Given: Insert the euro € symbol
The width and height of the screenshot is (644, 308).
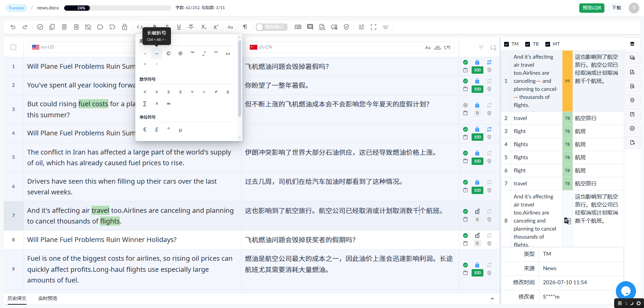Looking at the screenshot, I should click(145, 130).
